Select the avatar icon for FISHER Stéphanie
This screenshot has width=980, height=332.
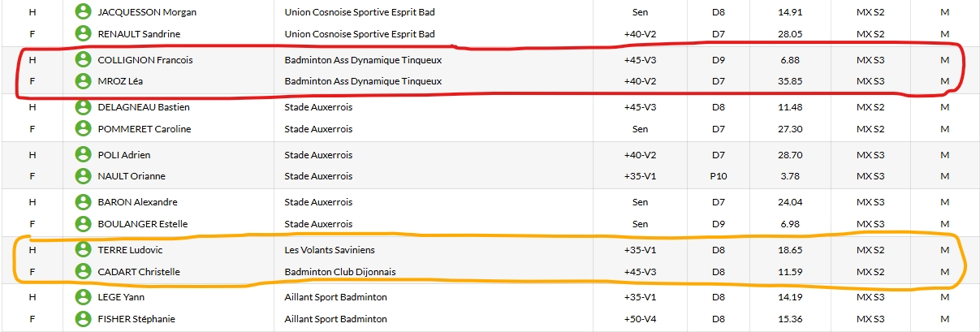point(82,319)
